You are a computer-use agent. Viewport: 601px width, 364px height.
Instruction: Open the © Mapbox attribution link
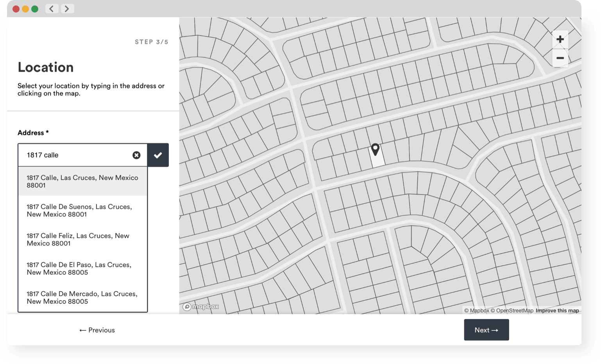[477, 310]
